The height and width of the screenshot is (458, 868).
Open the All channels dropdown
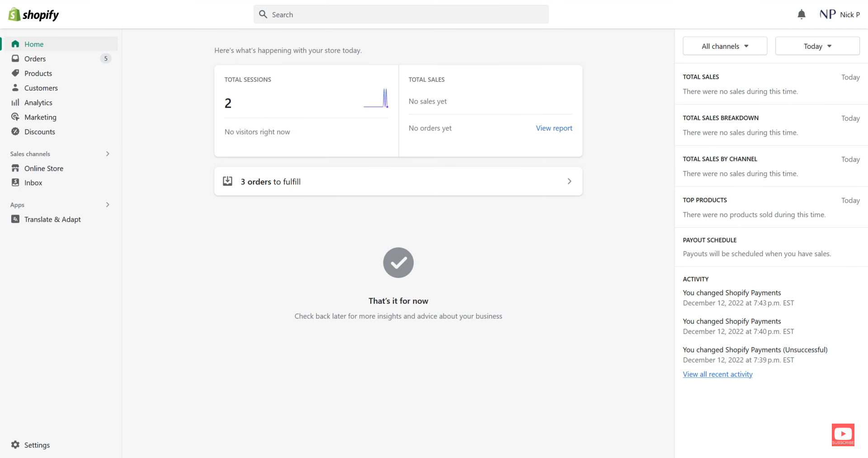click(x=725, y=46)
